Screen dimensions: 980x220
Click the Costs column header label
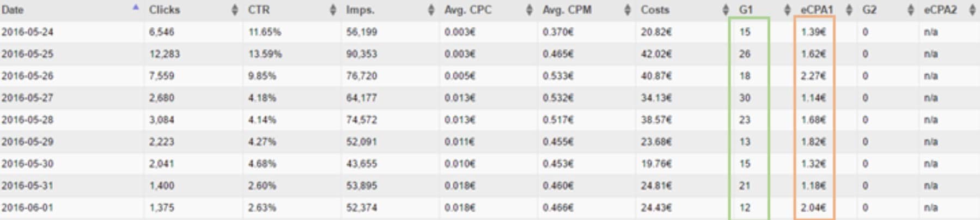click(x=655, y=10)
